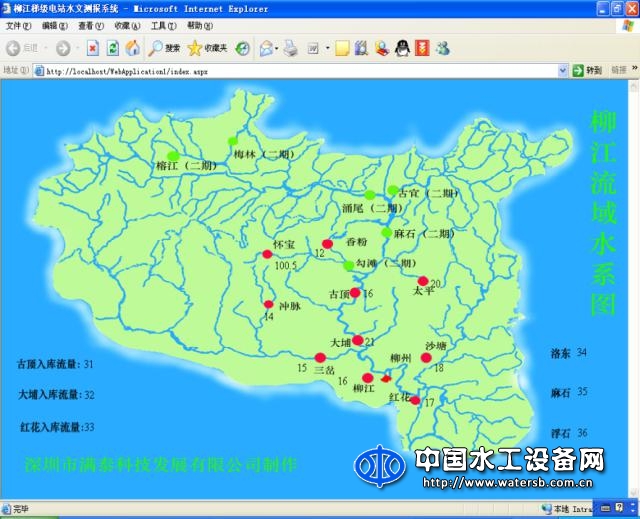Select the 古顶 red station marker
This screenshot has width=640, height=519.
(x=355, y=292)
